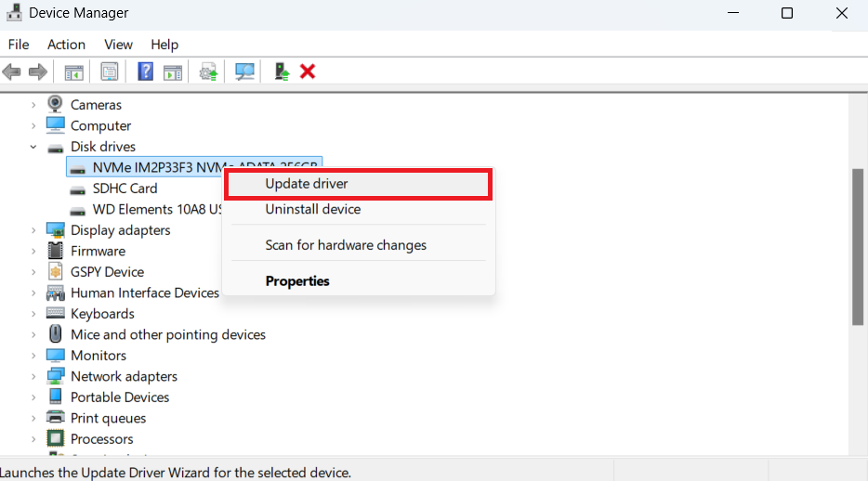Image resolution: width=868 pixels, height=481 pixels.
Task: Select the Portable Devices category label
Action: pyautogui.click(x=120, y=396)
